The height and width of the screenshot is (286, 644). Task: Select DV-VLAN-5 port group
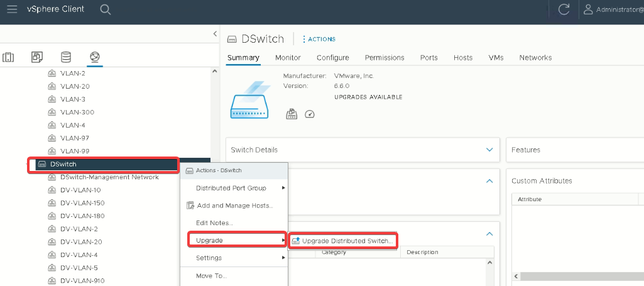point(79,268)
